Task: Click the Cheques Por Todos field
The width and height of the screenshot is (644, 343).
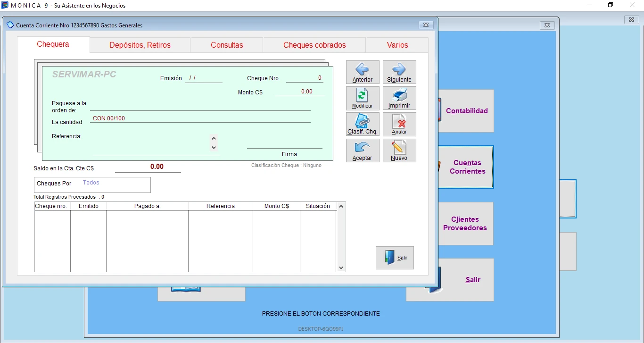Action: (113, 183)
